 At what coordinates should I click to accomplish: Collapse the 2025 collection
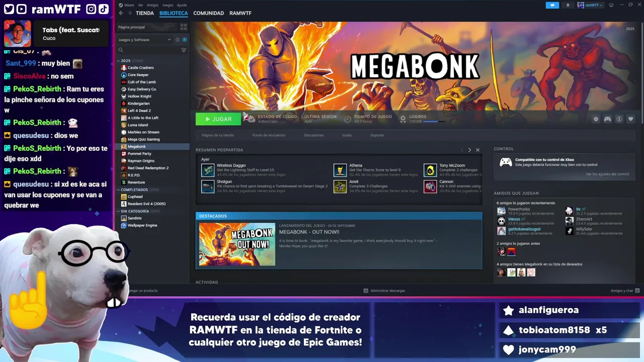tap(118, 61)
